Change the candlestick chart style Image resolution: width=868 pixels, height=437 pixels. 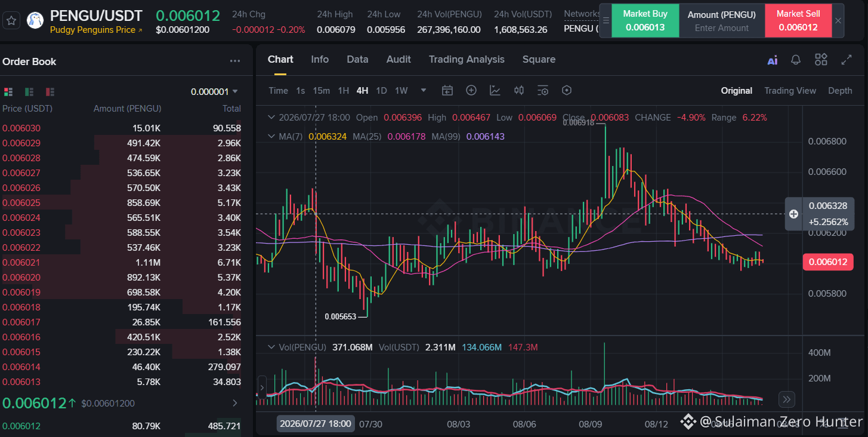coord(519,90)
